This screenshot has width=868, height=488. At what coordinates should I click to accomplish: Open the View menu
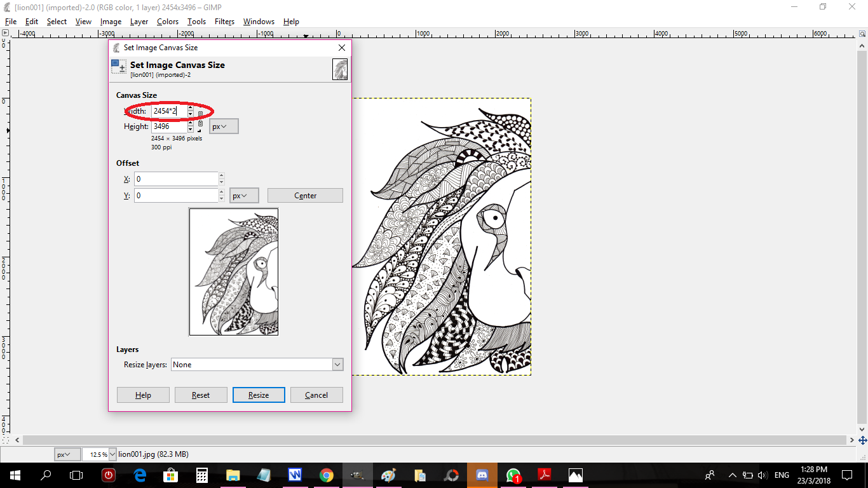click(x=83, y=21)
